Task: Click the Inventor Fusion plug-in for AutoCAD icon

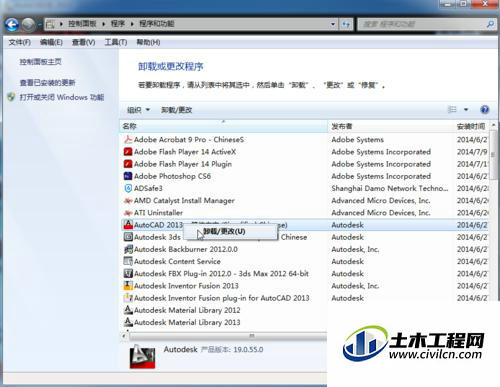Action: (x=128, y=298)
